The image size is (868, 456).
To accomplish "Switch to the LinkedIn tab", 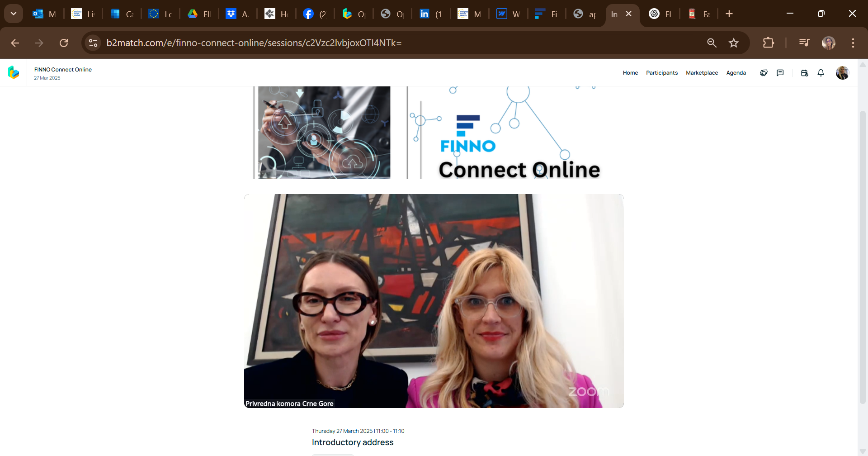I will pos(431,14).
